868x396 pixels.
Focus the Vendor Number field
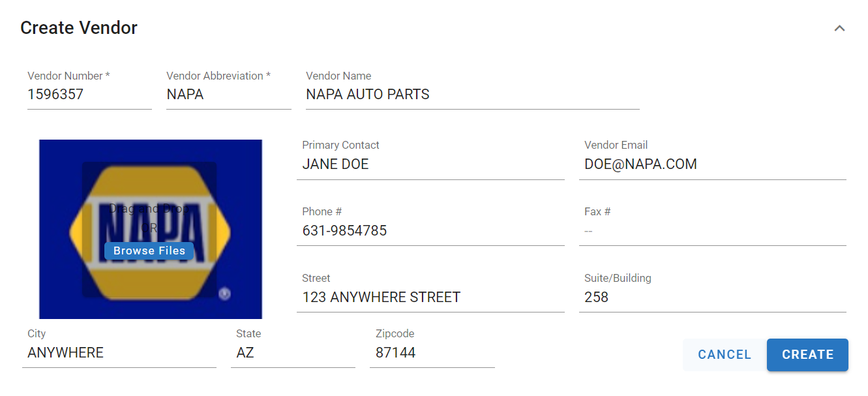tap(89, 95)
